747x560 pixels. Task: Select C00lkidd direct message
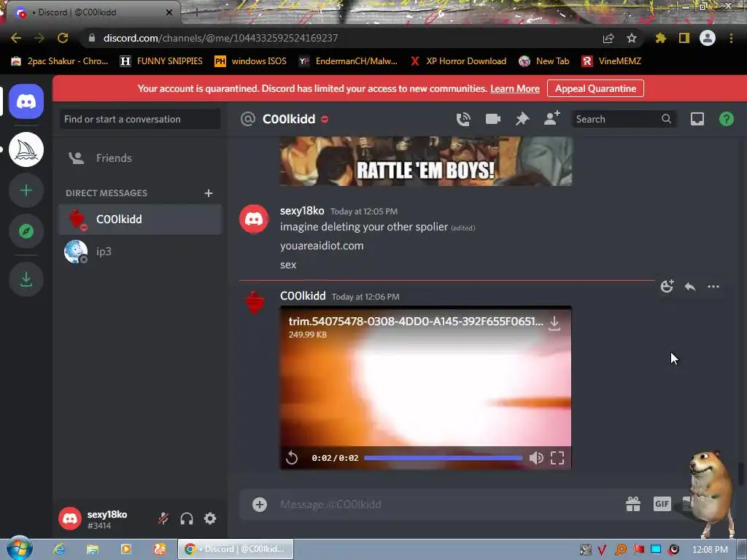140,219
